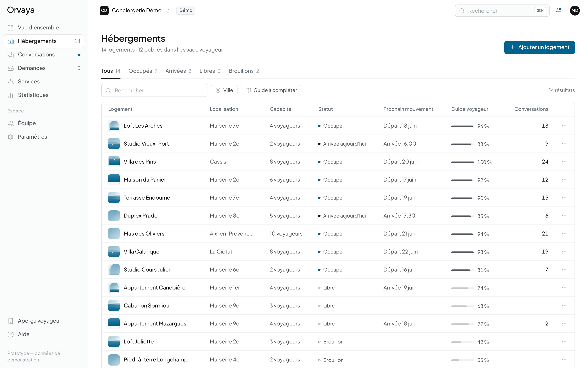Open the MD user avatar menu
This screenshot has height=368, width=588.
pyautogui.click(x=575, y=10)
